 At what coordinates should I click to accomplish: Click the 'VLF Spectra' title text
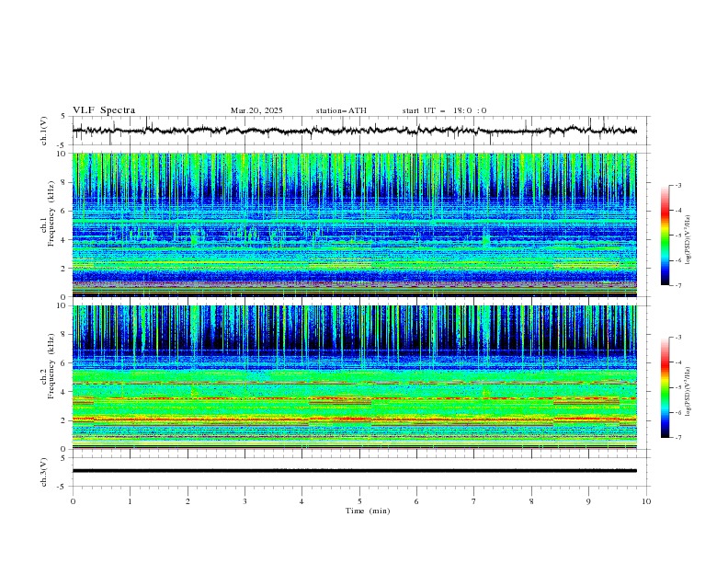(x=104, y=110)
